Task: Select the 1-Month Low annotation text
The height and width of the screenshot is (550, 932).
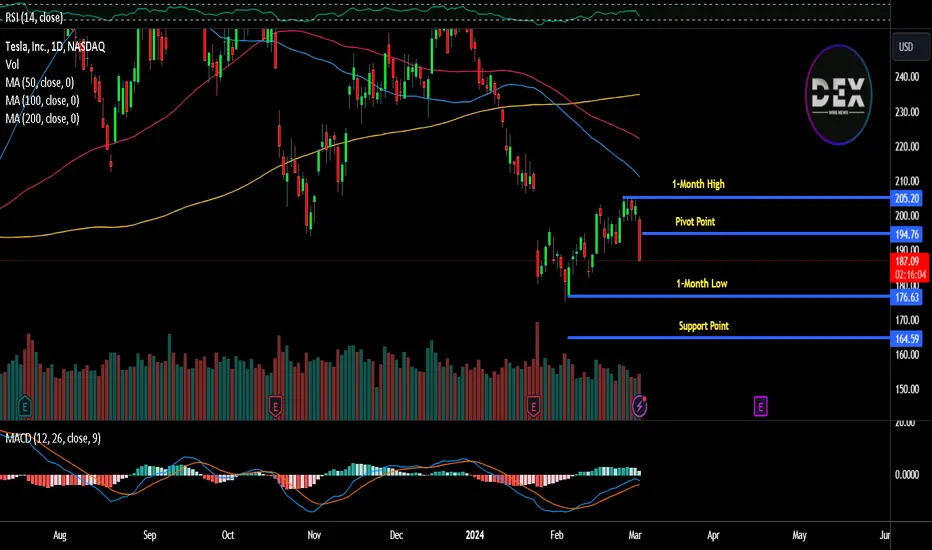Action: (701, 284)
